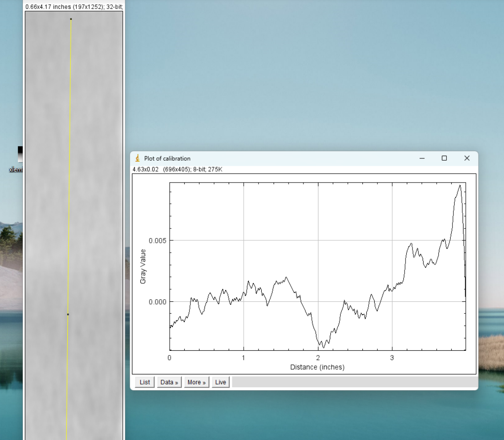This screenshot has width=504, height=440.
Task: Enable Live plot updating
Action: [x=220, y=382]
